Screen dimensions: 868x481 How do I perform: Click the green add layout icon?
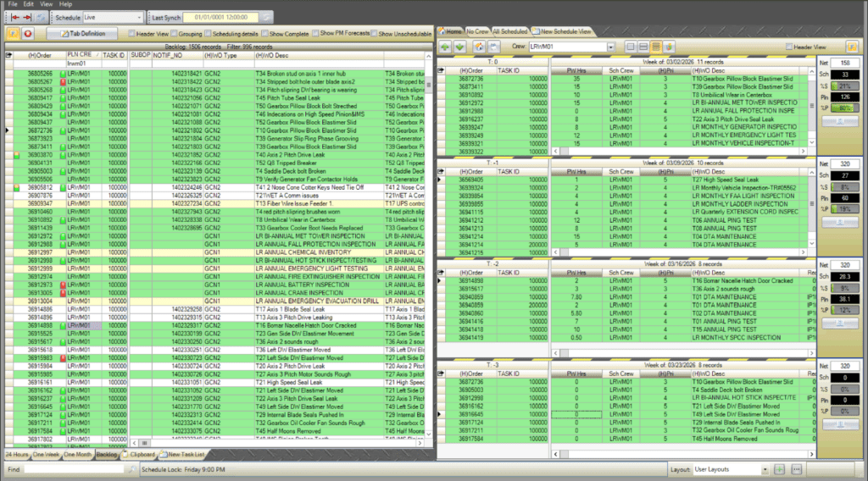tap(780, 469)
